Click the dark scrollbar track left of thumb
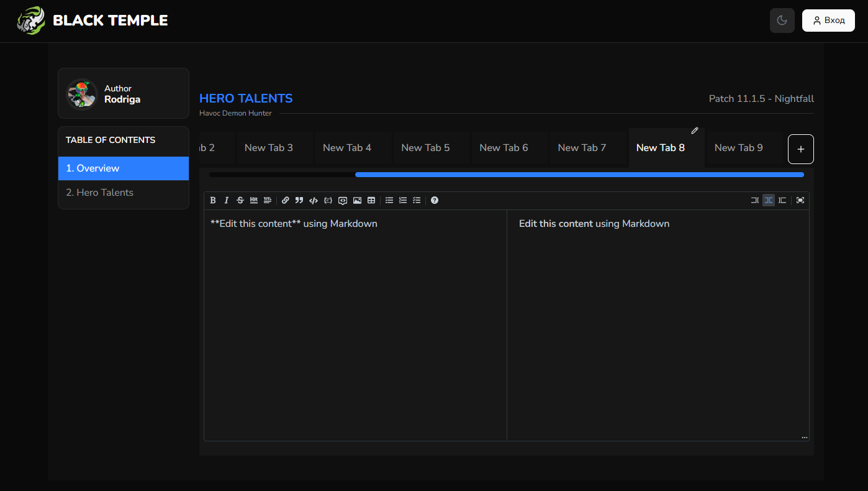The height and width of the screenshot is (491, 868). pos(282,175)
